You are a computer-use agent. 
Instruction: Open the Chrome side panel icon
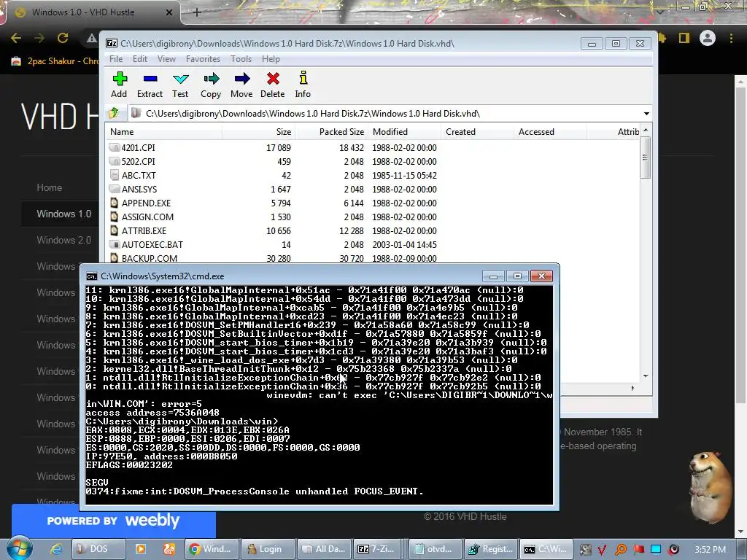tap(684, 38)
